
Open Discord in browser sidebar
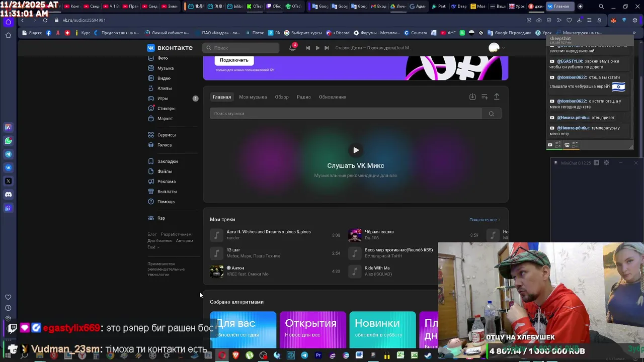[x=8, y=195]
